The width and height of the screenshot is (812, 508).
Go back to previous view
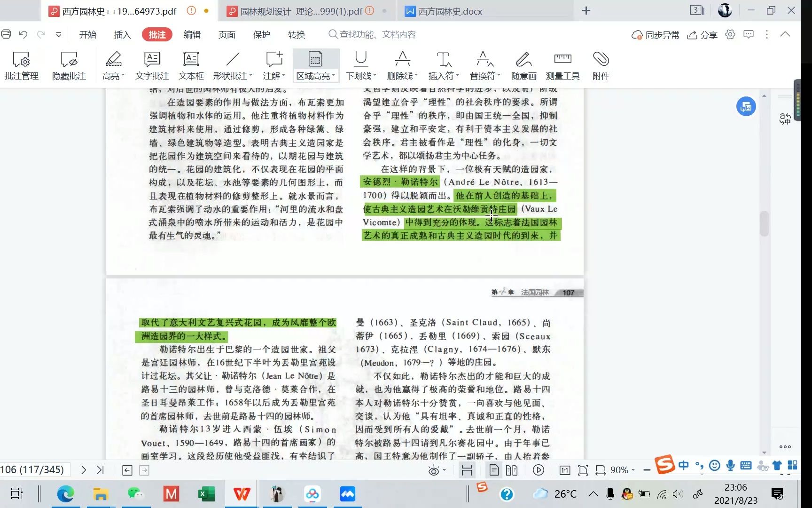[127, 470]
